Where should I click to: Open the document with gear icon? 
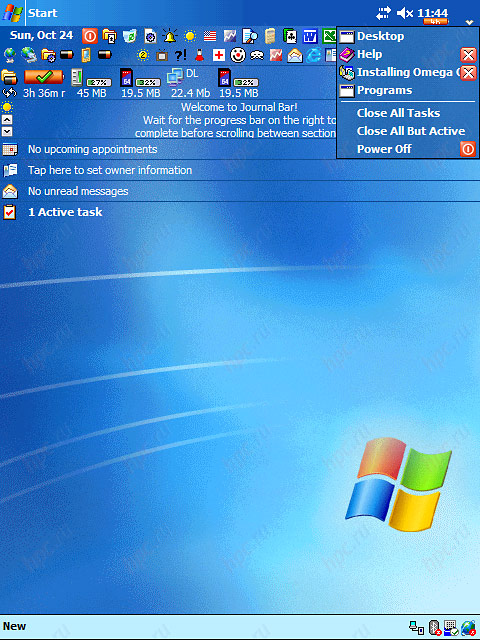[x=150, y=36]
